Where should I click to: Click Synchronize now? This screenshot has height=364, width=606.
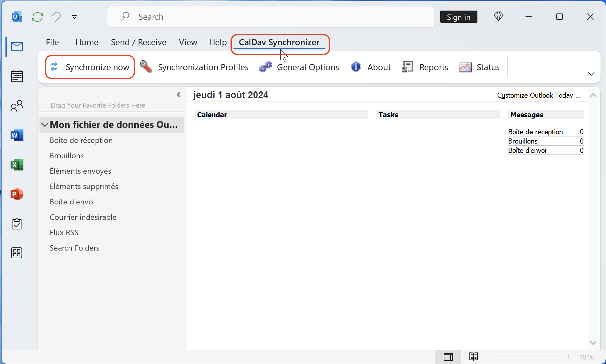click(x=90, y=67)
